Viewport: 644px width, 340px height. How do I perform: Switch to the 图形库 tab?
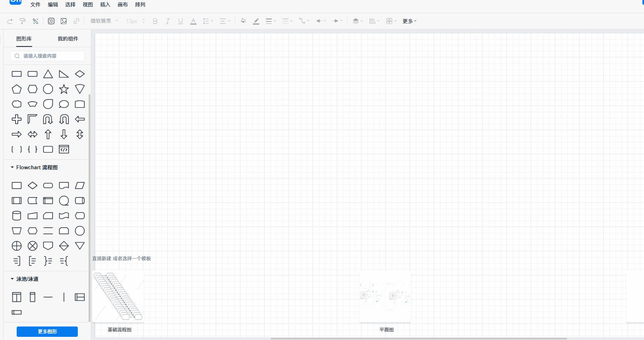(24, 39)
